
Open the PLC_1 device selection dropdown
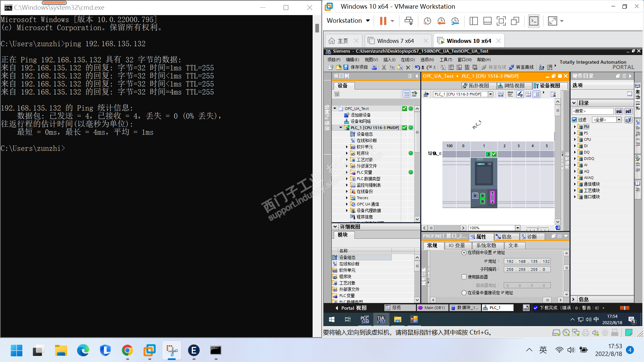point(490,94)
